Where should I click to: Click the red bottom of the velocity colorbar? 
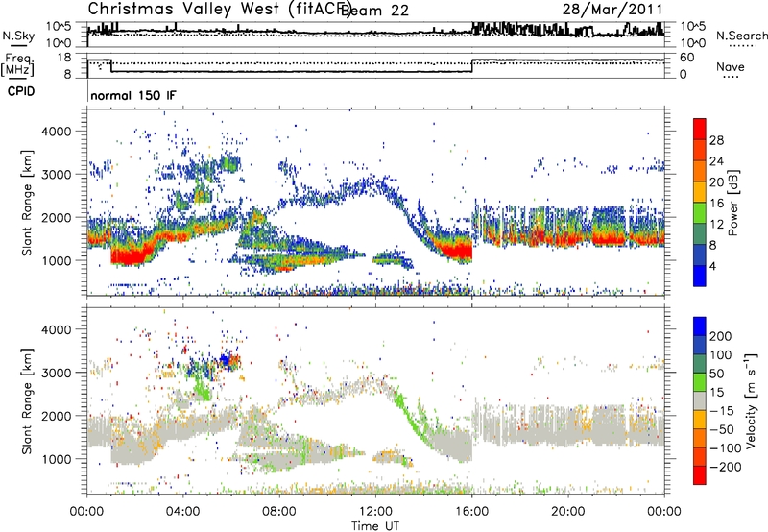click(x=700, y=475)
